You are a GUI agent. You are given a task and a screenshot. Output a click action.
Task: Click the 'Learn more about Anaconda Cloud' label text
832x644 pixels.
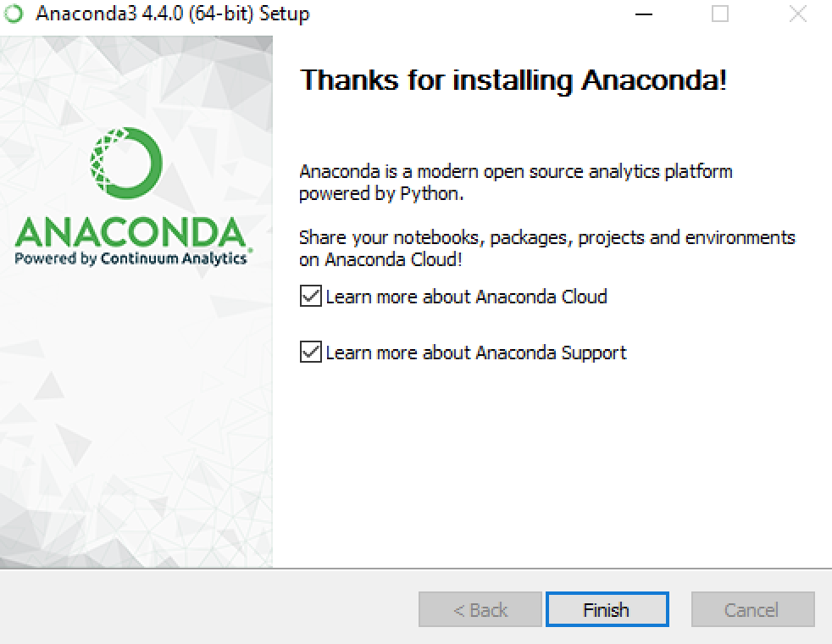point(466,297)
